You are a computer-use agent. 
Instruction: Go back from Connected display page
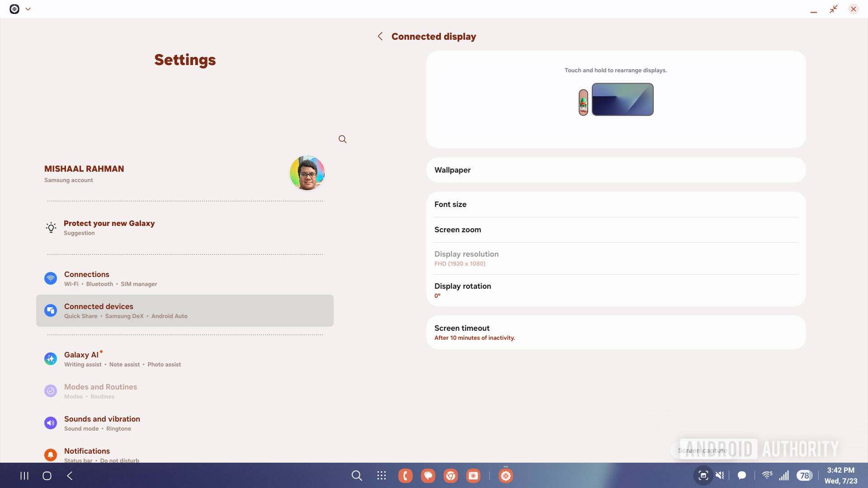point(380,37)
